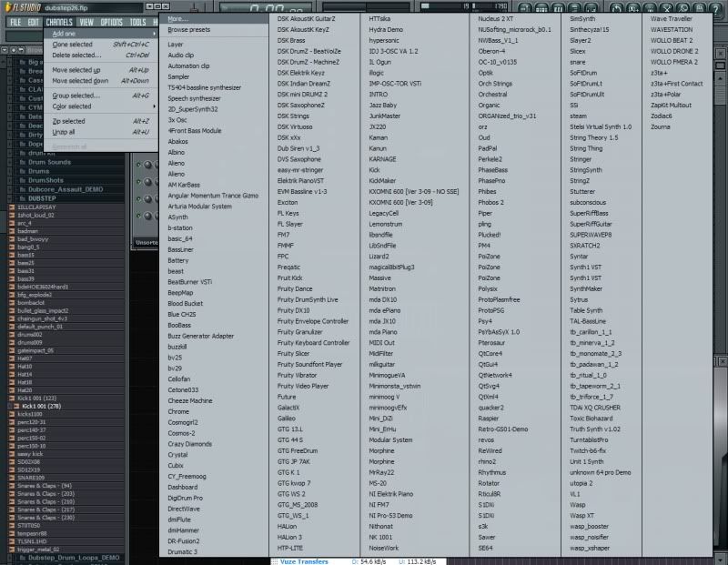Click the sample icon beside badman
Screen dimensions: 728x565
click(12, 231)
